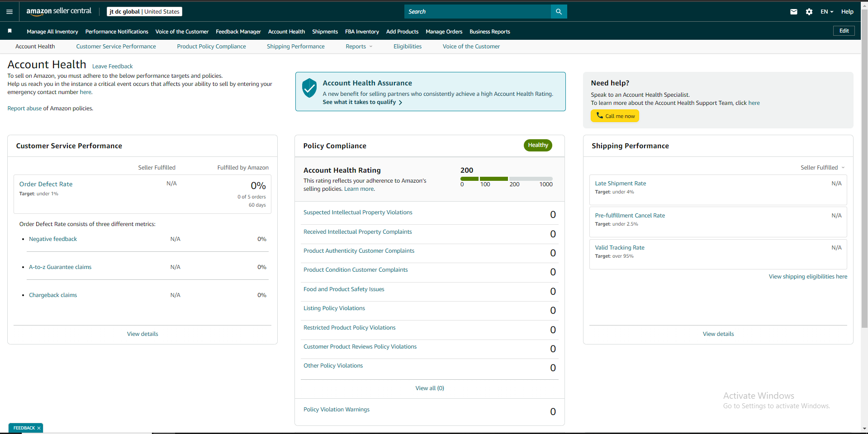Open Feedback Manager
The width and height of the screenshot is (868, 434).
[238, 32]
